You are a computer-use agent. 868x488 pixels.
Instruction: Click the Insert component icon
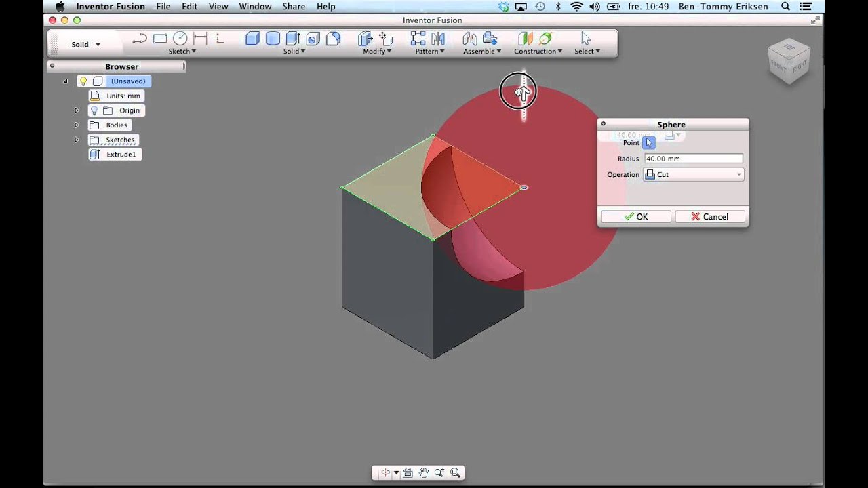point(490,39)
